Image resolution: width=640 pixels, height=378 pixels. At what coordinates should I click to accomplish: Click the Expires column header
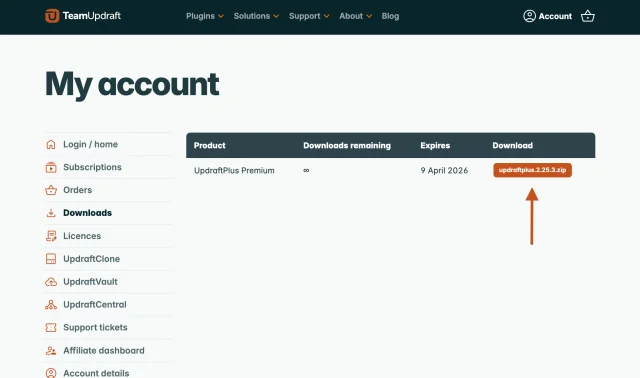click(x=435, y=145)
